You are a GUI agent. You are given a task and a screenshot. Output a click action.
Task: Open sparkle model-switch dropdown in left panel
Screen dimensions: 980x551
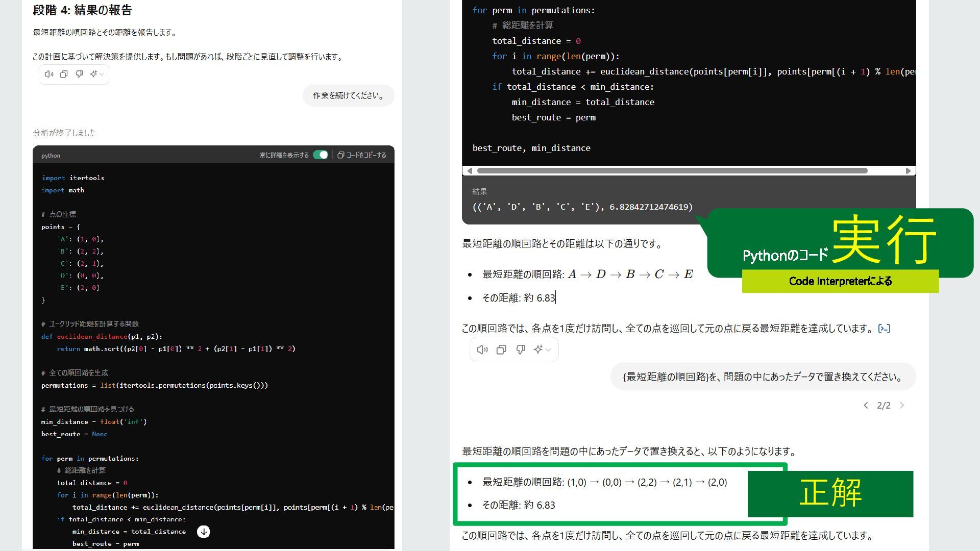96,74
